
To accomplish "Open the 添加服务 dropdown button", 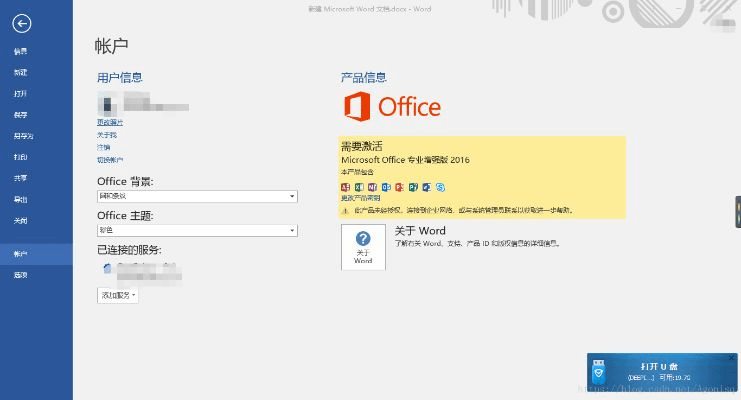I will [x=118, y=295].
